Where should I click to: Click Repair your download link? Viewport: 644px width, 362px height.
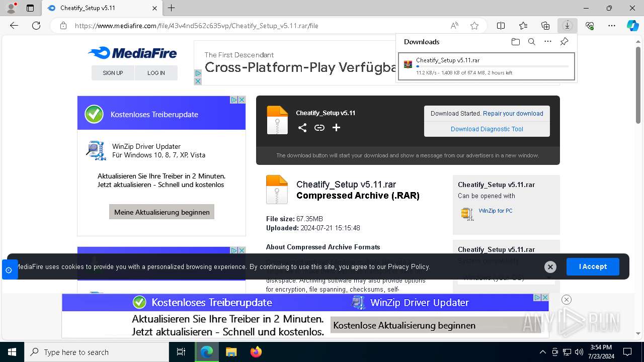[x=513, y=114]
